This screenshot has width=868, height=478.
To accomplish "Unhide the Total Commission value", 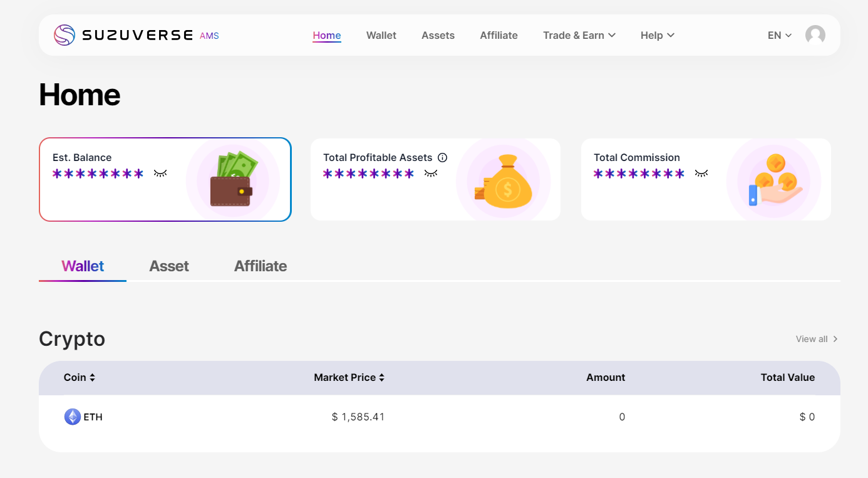I will click(x=701, y=173).
